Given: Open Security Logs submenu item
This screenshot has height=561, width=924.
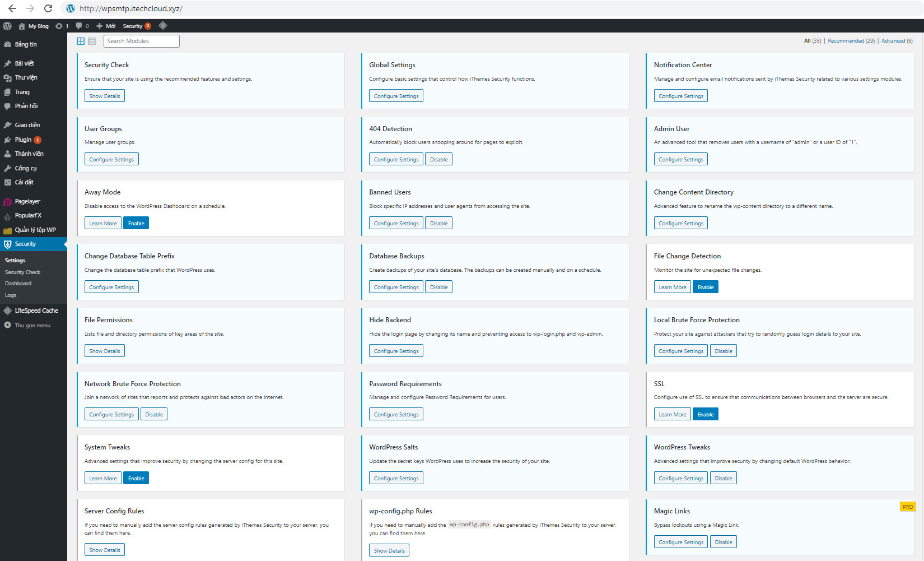Looking at the screenshot, I should [11, 295].
